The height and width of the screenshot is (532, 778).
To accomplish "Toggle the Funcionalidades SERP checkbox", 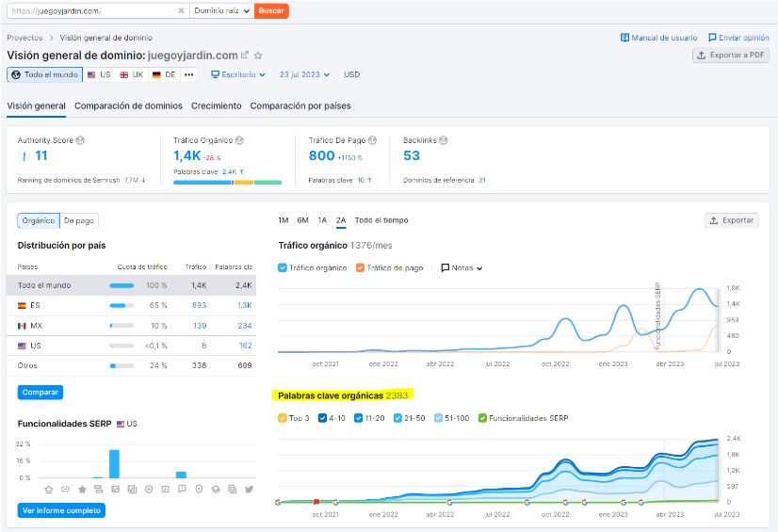I will 482,418.
